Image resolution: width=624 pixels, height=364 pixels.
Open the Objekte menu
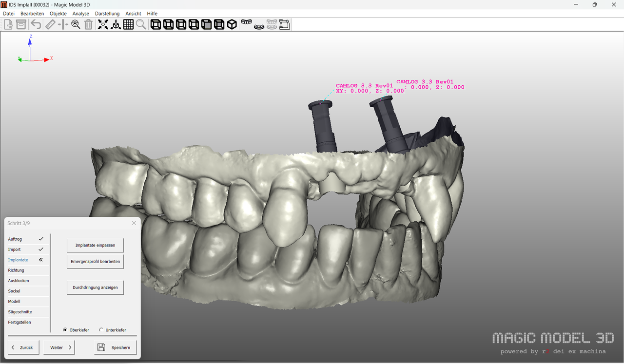[58, 14]
